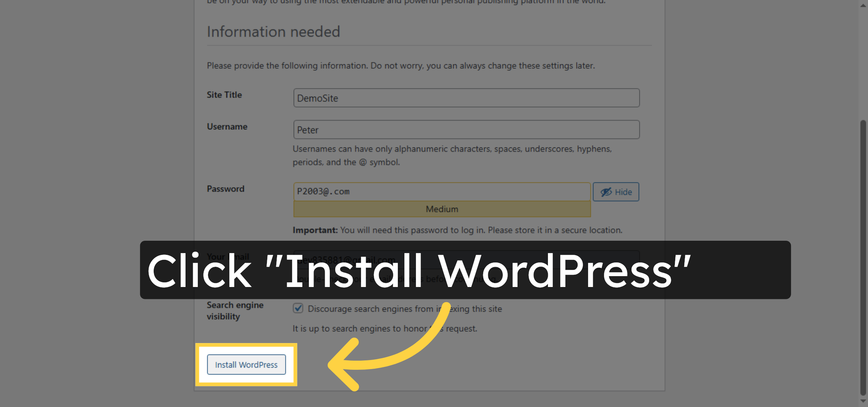Click the Your Email input field
The height and width of the screenshot is (407, 868).
[466, 259]
